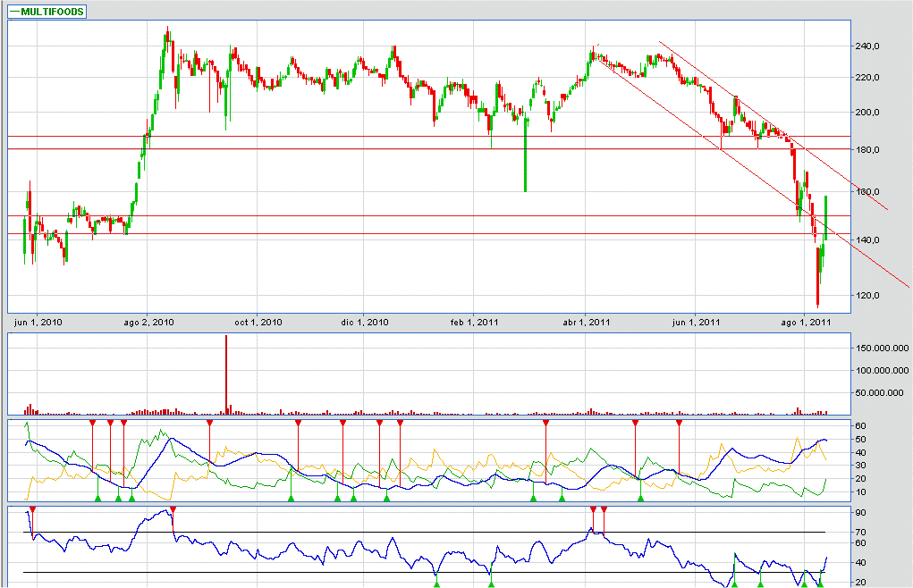
Task: Select red marker at RSI peak near 90
Action: (x=173, y=509)
